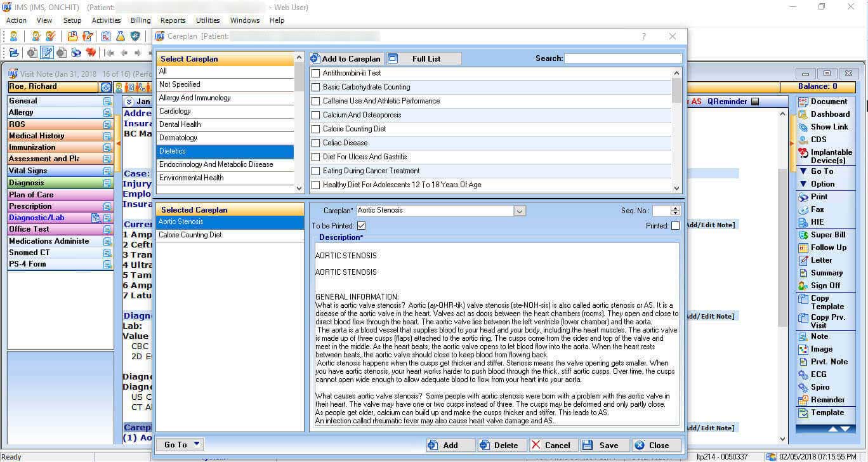The height and width of the screenshot is (462, 868).
Task: Open the Careplan name dropdown
Action: [x=520, y=210]
